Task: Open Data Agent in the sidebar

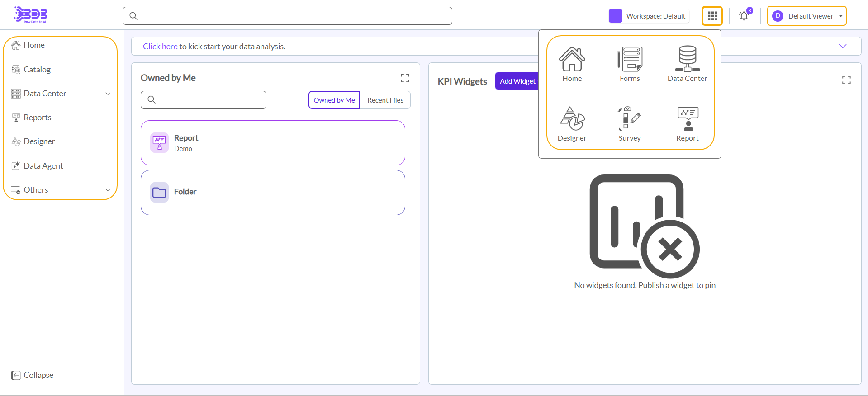Action: pyautogui.click(x=43, y=166)
